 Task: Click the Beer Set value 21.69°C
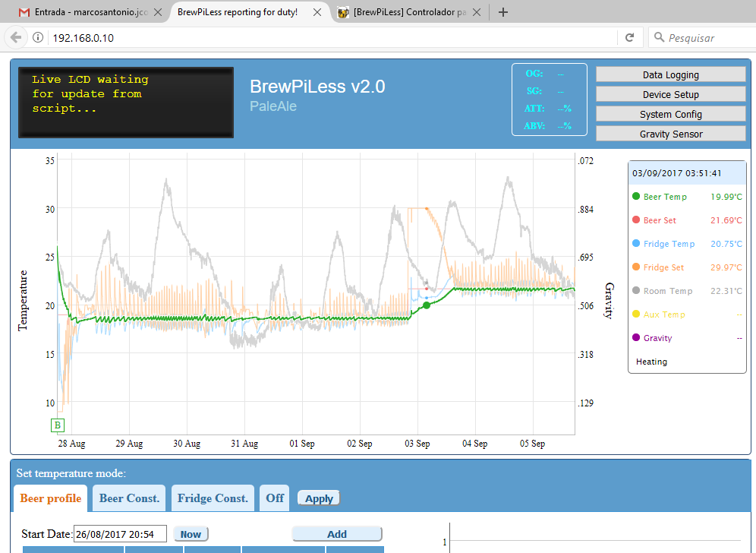click(726, 220)
